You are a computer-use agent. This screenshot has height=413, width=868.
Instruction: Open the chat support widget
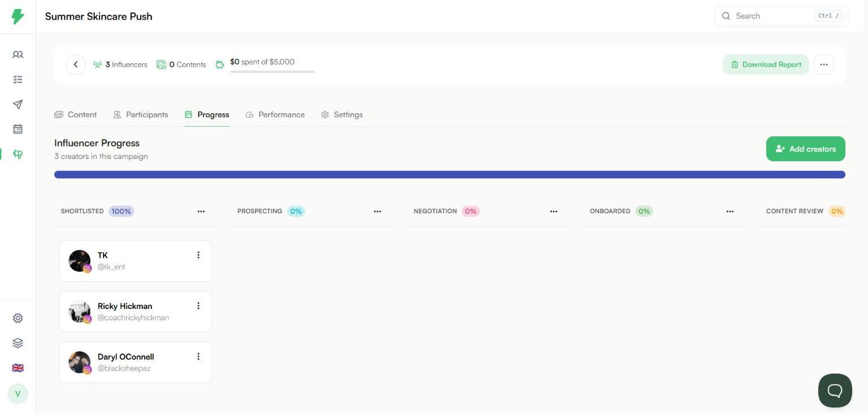(835, 390)
